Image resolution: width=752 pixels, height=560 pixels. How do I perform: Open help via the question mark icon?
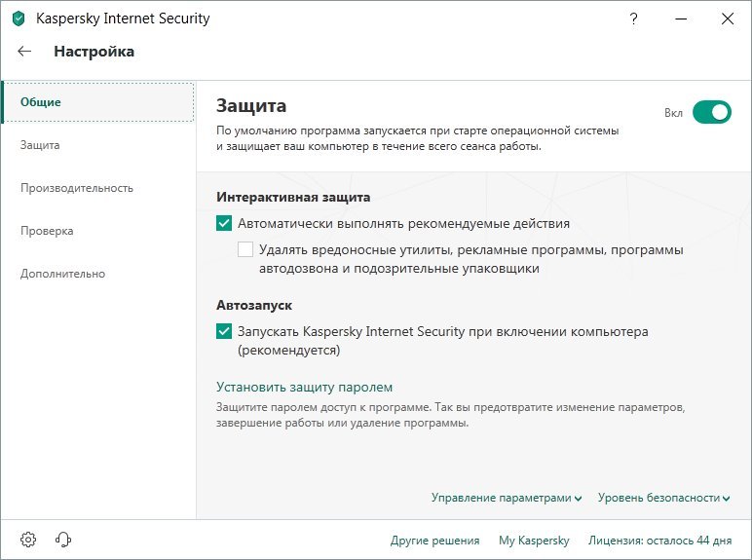point(633,19)
